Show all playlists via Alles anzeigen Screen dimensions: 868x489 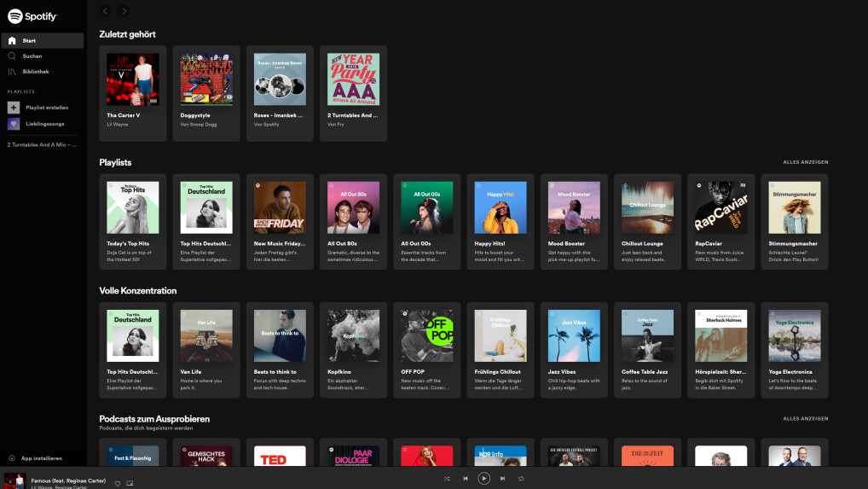806,162
